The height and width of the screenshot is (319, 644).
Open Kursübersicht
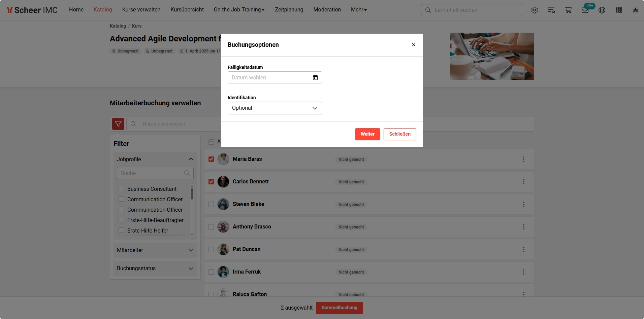[x=187, y=10]
